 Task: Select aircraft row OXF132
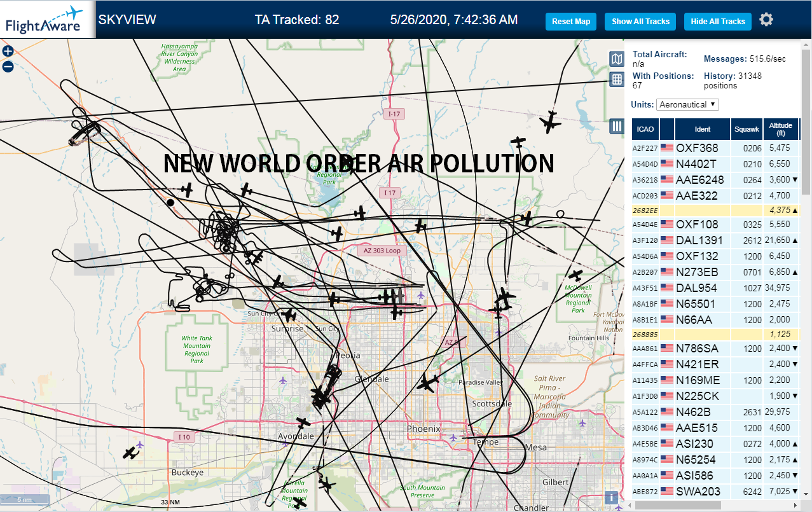coord(715,256)
